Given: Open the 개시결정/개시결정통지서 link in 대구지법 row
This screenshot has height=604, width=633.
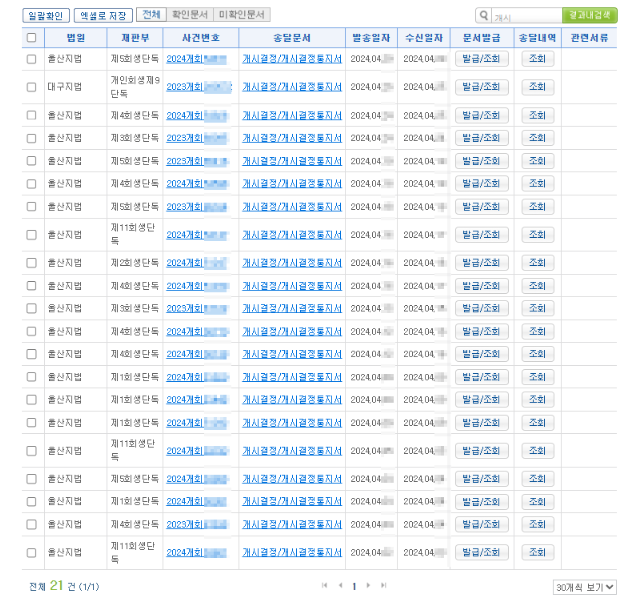Looking at the screenshot, I should (x=292, y=87).
